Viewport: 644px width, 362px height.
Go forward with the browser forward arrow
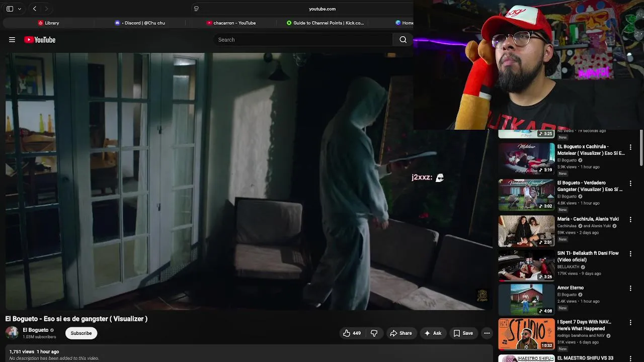pos(46,9)
